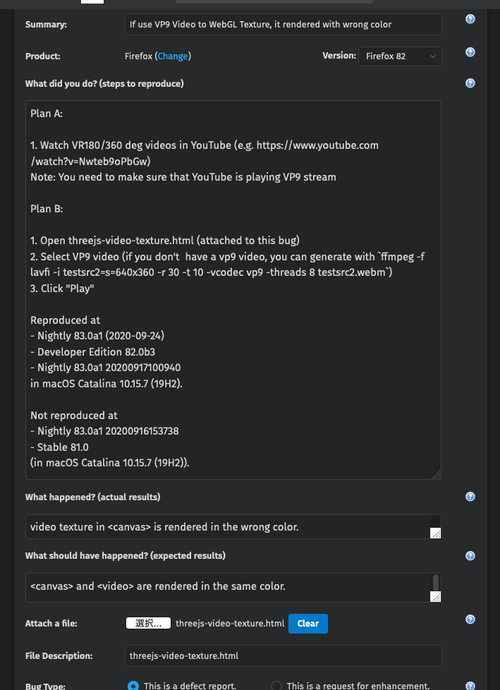Image resolution: width=500 pixels, height=690 pixels.
Task: Click the Change product link
Action: [x=173, y=56]
